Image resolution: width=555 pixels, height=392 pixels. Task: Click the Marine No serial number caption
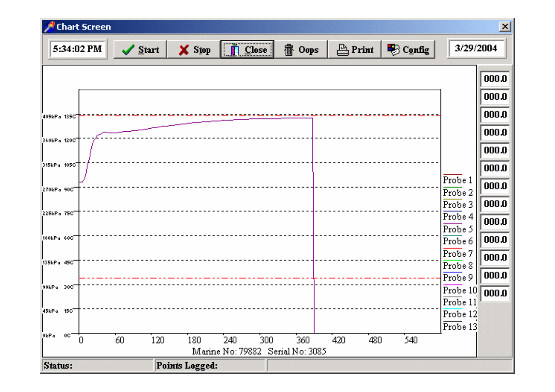(x=259, y=351)
